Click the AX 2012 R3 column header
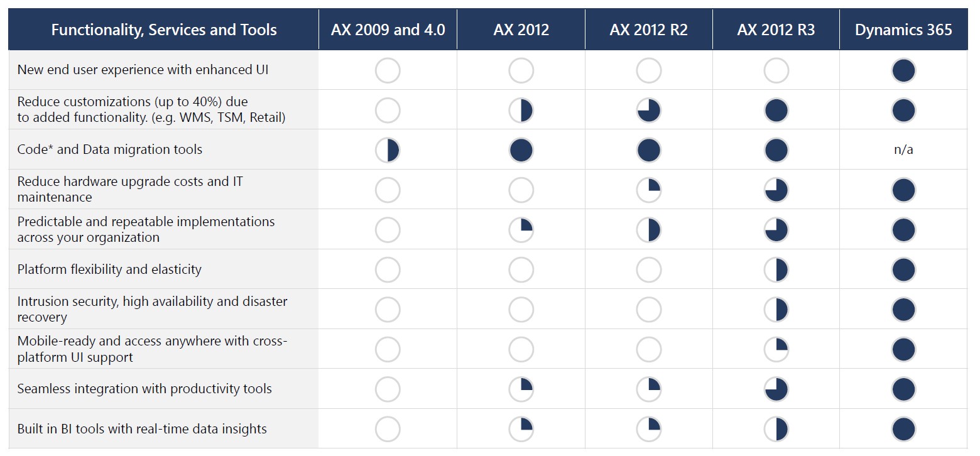The height and width of the screenshot is (456, 980). [776, 30]
